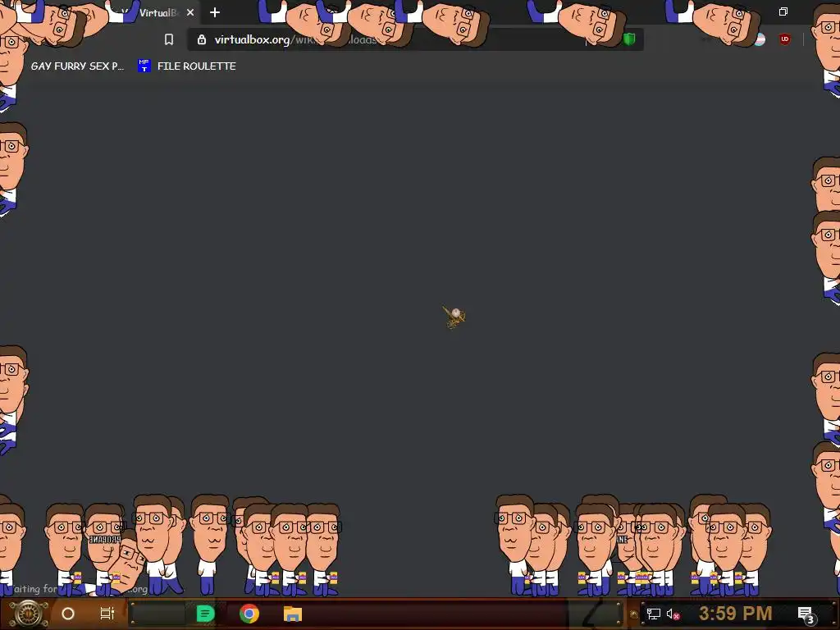Click the 3:59 PM clock

736,614
